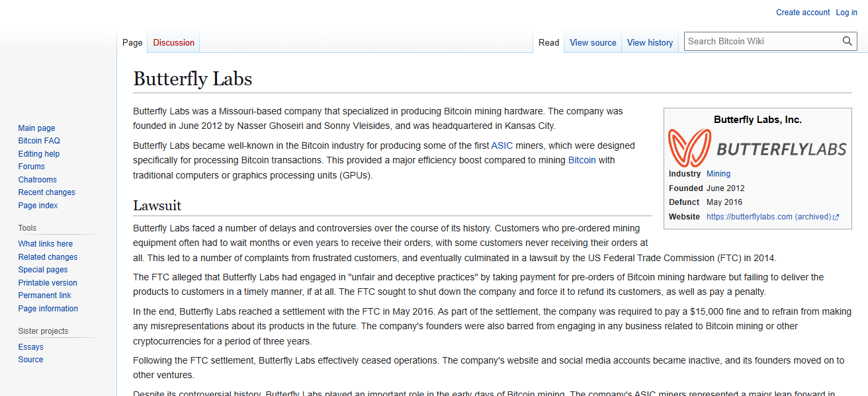Click the Create account link
The image size is (868, 396).
coord(803,12)
